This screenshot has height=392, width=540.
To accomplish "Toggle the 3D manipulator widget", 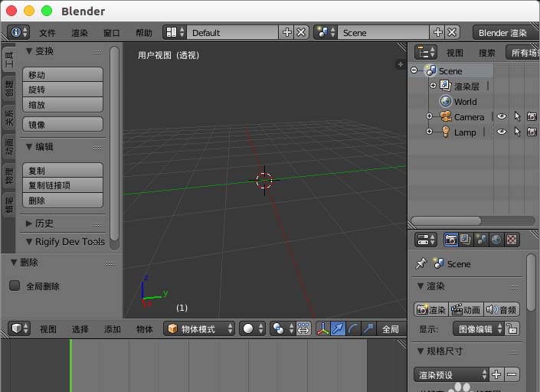I will click(x=323, y=328).
